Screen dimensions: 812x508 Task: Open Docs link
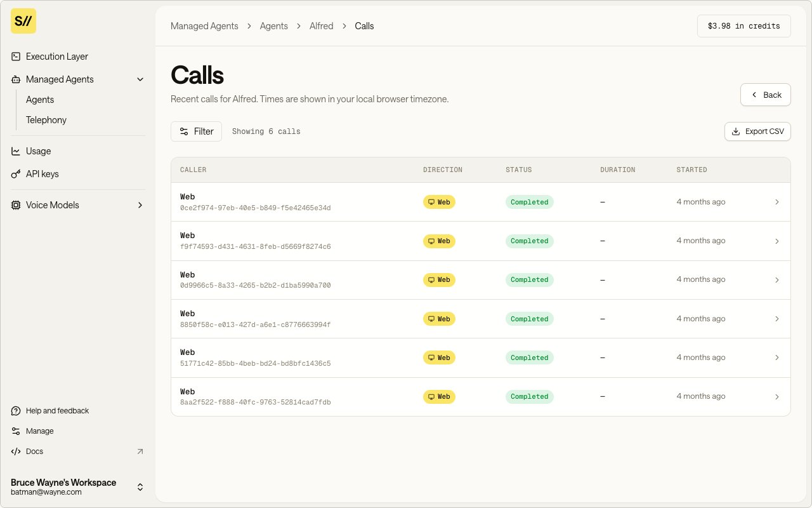click(78, 451)
